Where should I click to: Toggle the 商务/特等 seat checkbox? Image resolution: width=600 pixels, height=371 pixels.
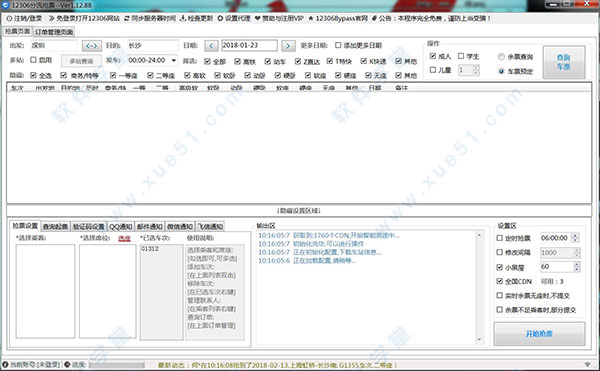tap(64, 75)
